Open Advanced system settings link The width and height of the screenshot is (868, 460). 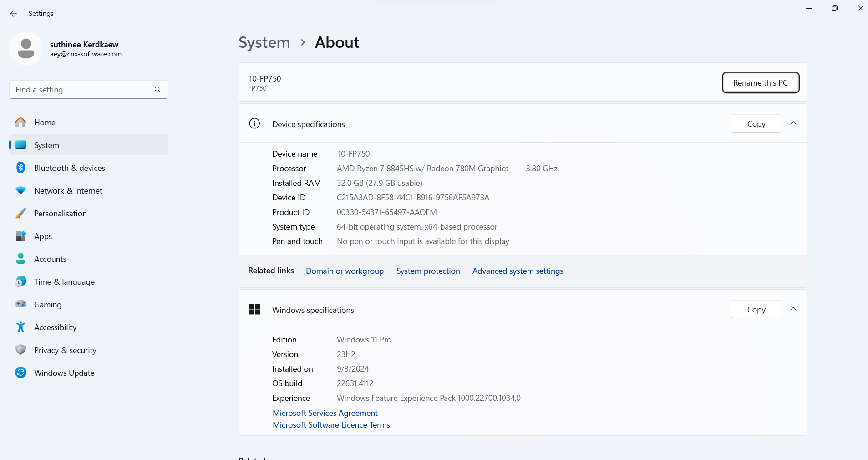coord(518,271)
